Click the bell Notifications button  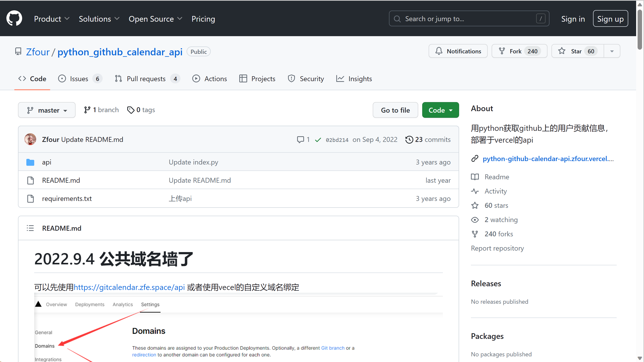pyautogui.click(x=458, y=51)
